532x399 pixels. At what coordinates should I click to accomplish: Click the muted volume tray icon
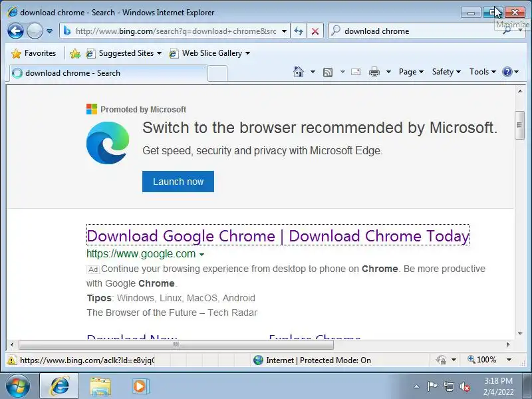[x=465, y=386]
